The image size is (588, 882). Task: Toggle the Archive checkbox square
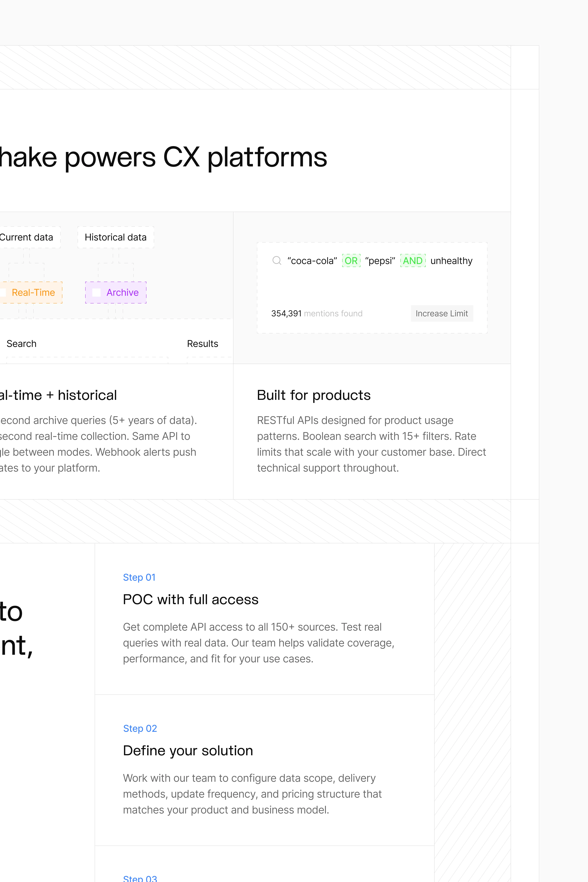(96, 293)
